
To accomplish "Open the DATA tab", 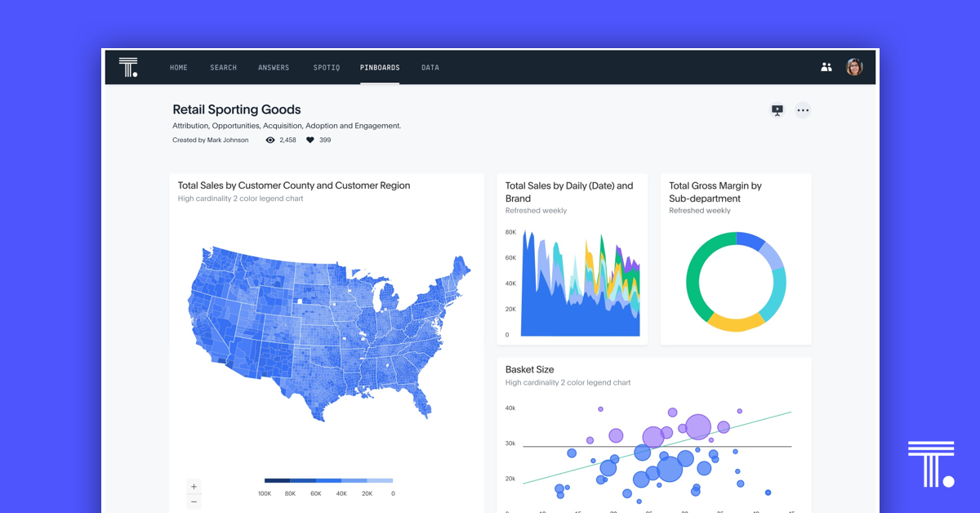I will tap(430, 67).
